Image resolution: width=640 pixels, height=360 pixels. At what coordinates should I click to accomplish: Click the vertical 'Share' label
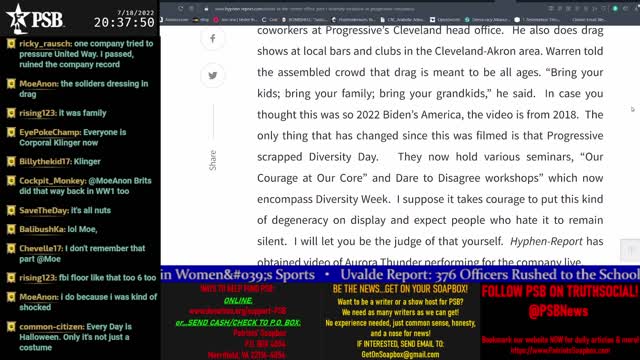coord(213,160)
